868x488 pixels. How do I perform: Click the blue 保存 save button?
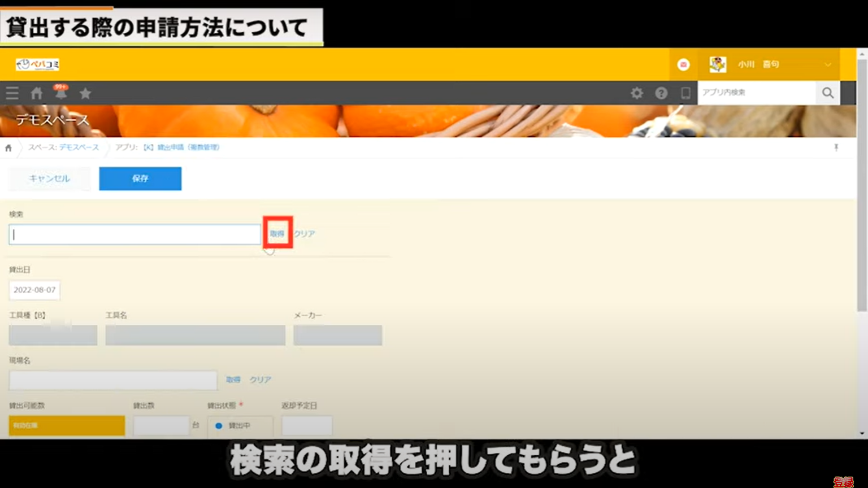click(140, 178)
